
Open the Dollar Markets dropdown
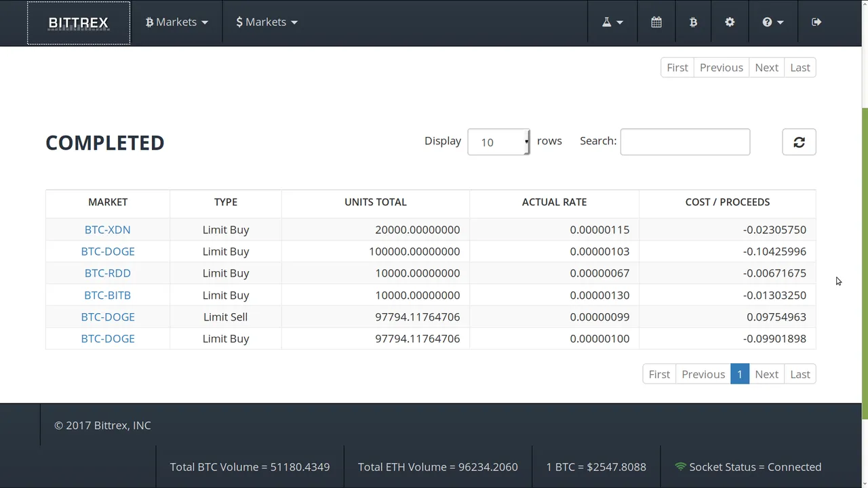pyautogui.click(x=267, y=22)
